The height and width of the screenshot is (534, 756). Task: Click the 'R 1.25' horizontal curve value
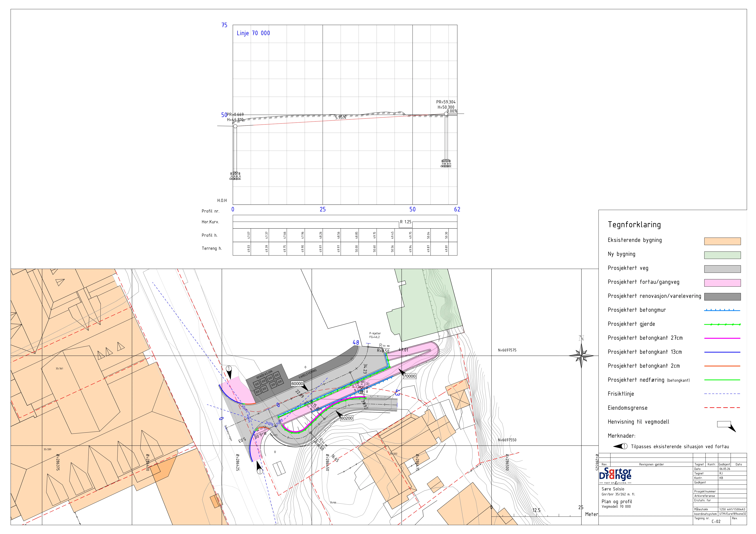[x=406, y=222]
